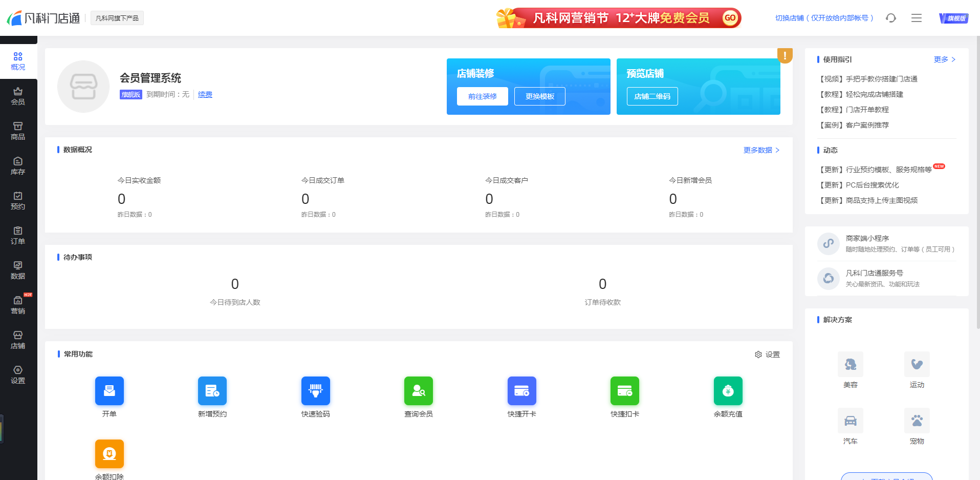The image size is (980, 480).
Task: Open the 营销 sidebar icon with HOT badge
Action: coord(18,305)
